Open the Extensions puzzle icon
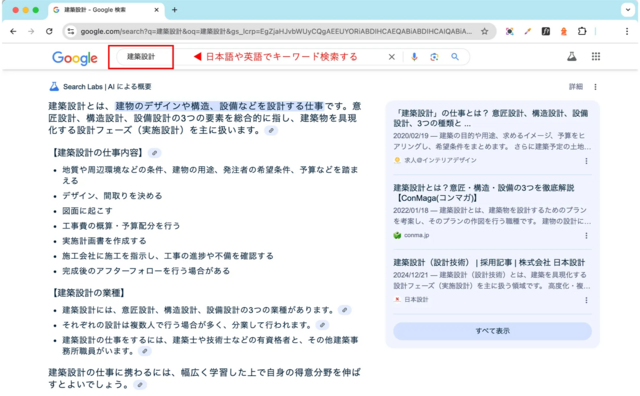 582,31
